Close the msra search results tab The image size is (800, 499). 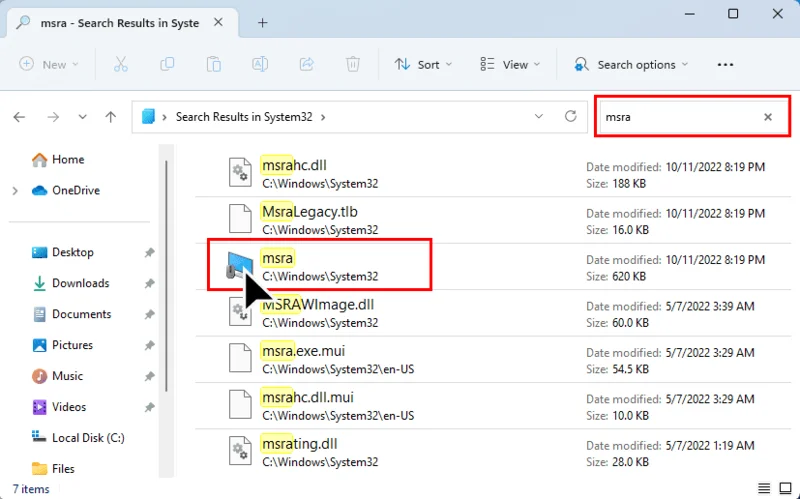coord(218,22)
